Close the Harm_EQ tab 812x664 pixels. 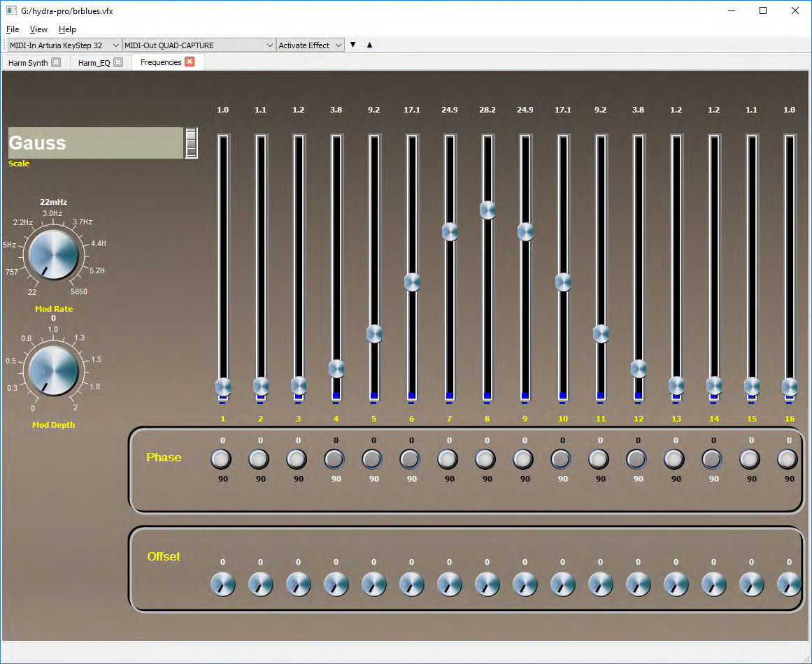118,62
